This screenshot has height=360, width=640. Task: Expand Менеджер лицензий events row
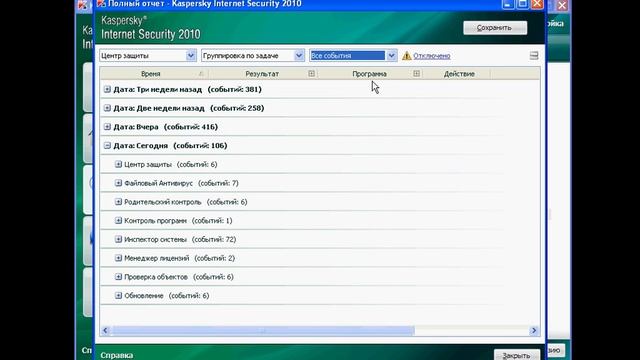118,258
